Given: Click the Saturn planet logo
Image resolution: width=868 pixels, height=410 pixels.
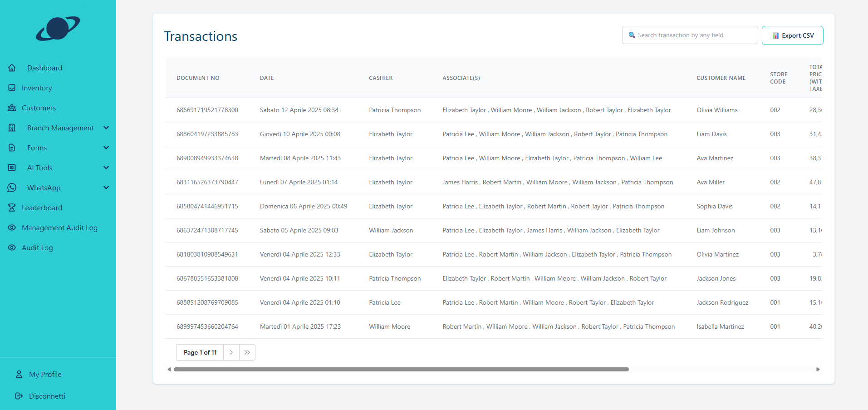Looking at the screenshot, I should tap(58, 28).
